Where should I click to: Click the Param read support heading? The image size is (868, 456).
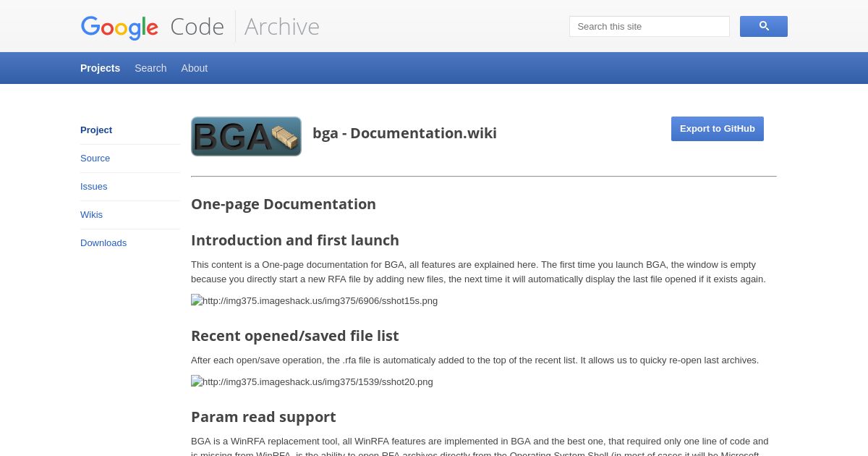point(263,417)
